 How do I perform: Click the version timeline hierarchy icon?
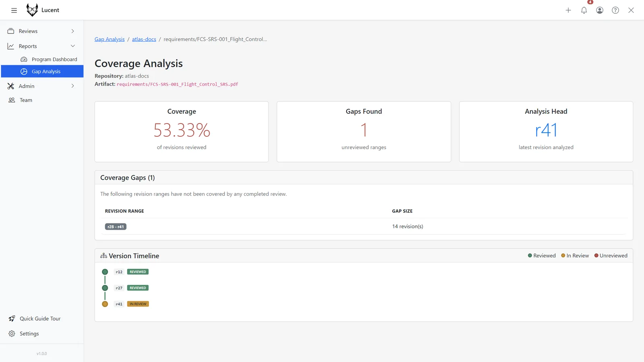(103, 256)
